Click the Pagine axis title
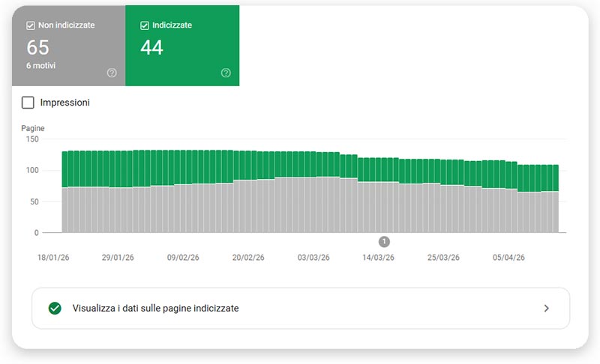Image resolution: width=600 pixels, height=364 pixels. click(34, 128)
